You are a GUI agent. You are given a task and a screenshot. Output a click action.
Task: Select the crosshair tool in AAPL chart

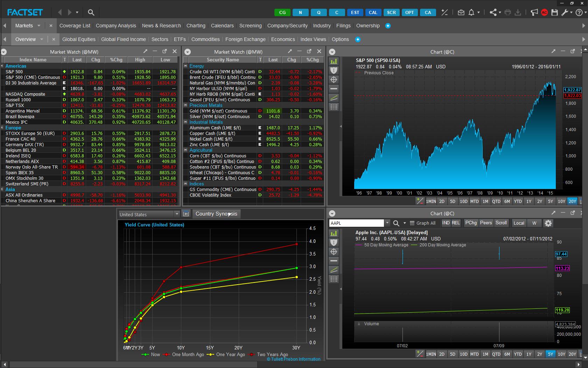click(334, 252)
